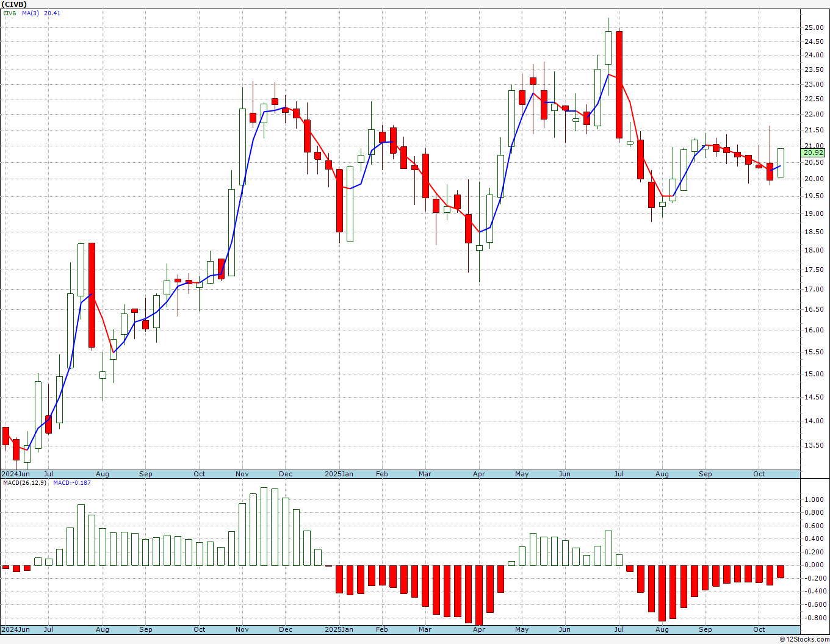Select the 25.00 price axis label
This screenshot has width=830, height=644.
pos(814,27)
